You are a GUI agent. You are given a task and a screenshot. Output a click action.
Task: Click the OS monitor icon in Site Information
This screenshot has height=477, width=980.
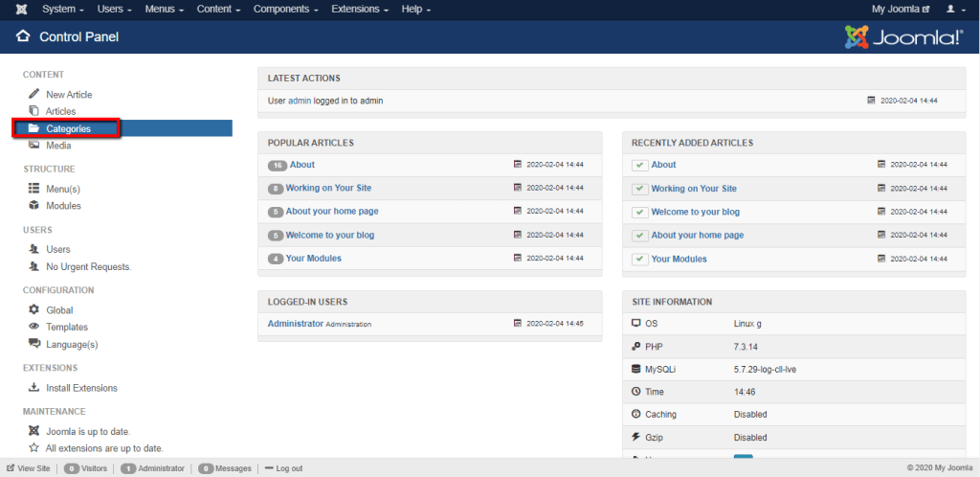coord(636,323)
